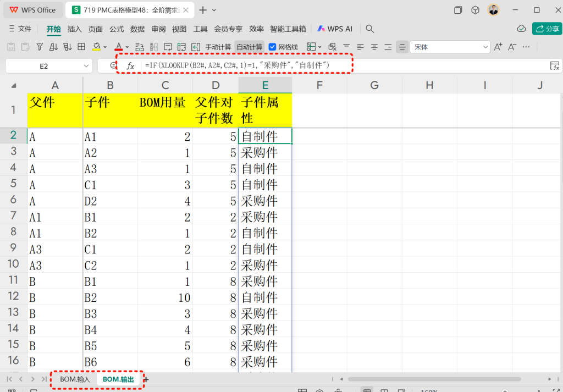This screenshot has height=392, width=563.
Task: Open the tab list dropdown next to new tab
Action: point(214,10)
